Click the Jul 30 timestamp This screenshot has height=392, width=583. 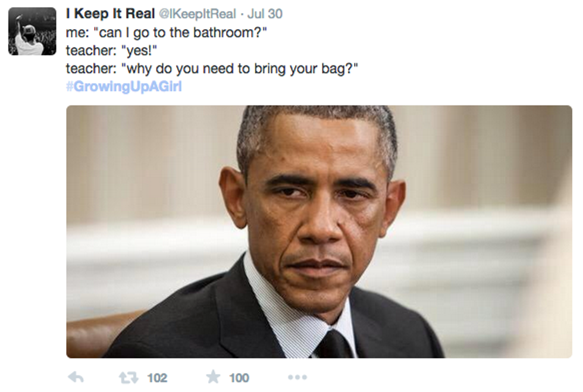265,14
